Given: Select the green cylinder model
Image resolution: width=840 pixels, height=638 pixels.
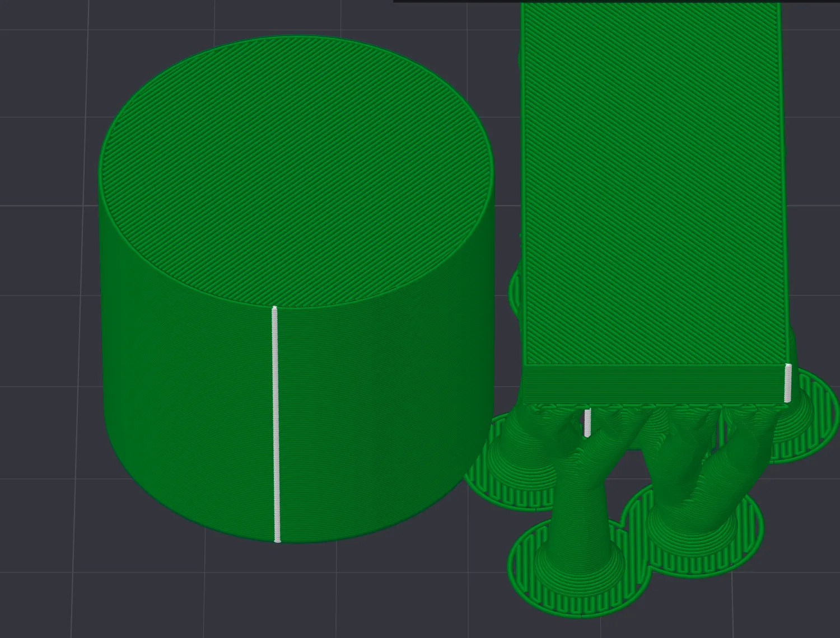Looking at the screenshot, I should tap(297, 289).
